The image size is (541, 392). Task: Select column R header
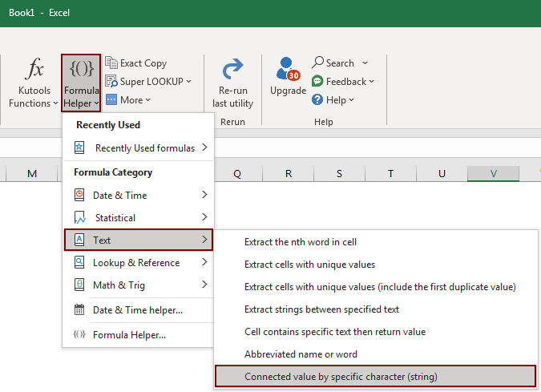(x=289, y=174)
